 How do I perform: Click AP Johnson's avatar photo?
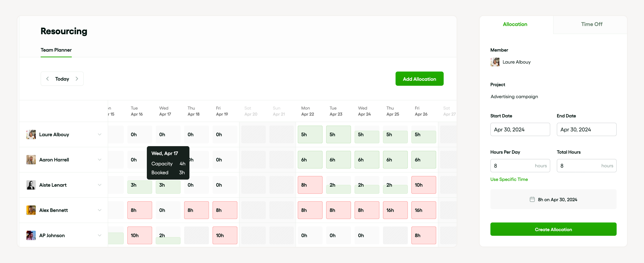(31, 235)
